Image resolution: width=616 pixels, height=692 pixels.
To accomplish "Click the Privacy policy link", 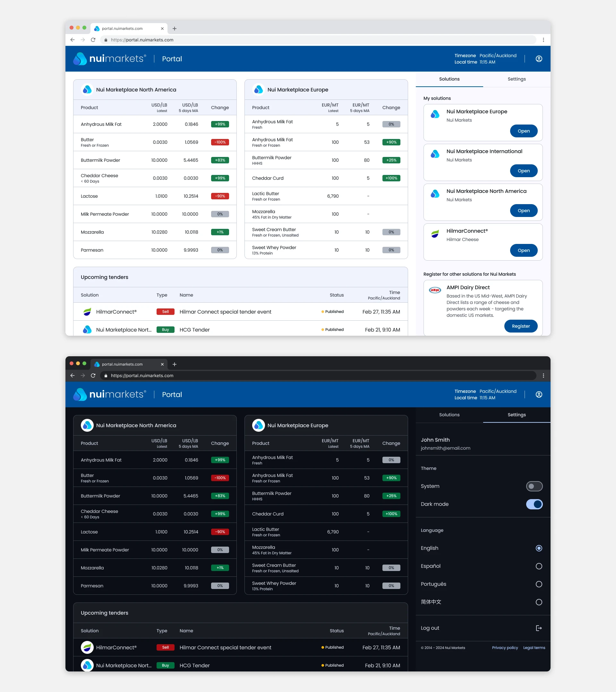I will [505, 648].
